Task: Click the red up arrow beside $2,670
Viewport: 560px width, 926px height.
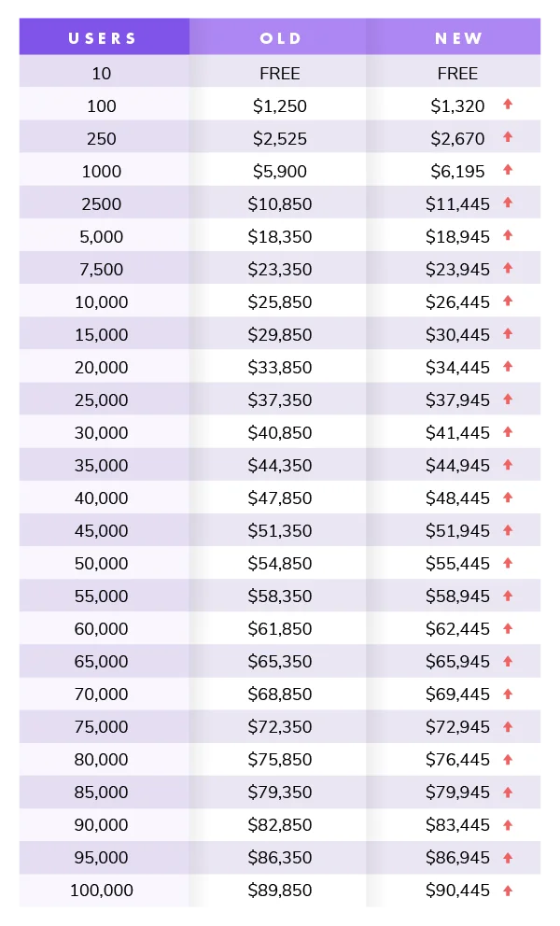Action: [x=508, y=137]
